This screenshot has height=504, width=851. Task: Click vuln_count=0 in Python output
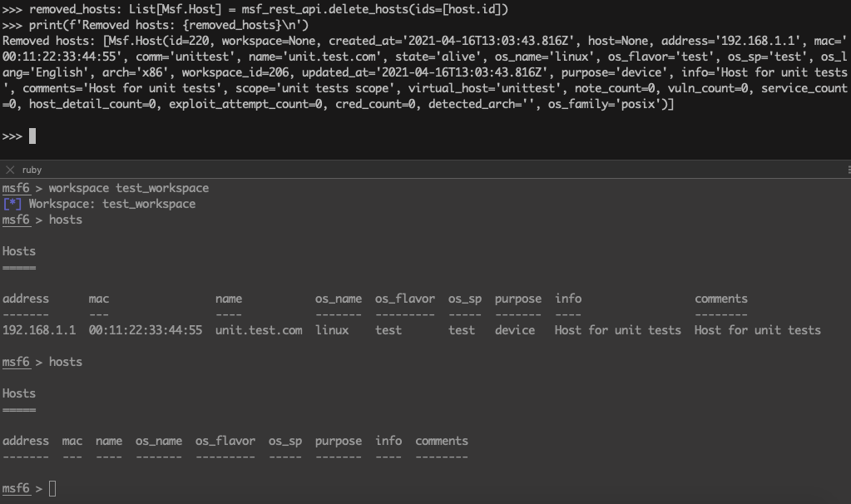(x=708, y=88)
